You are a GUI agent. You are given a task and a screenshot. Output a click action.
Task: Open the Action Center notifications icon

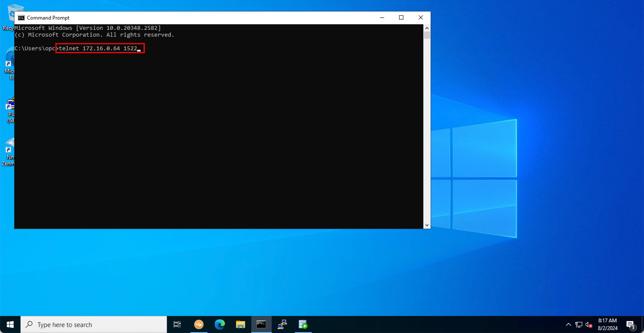click(631, 324)
